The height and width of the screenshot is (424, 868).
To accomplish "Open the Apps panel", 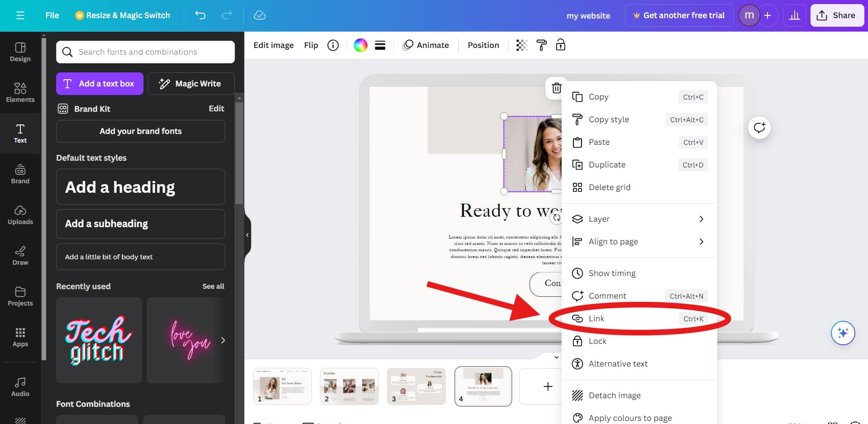I will [20, 337].
